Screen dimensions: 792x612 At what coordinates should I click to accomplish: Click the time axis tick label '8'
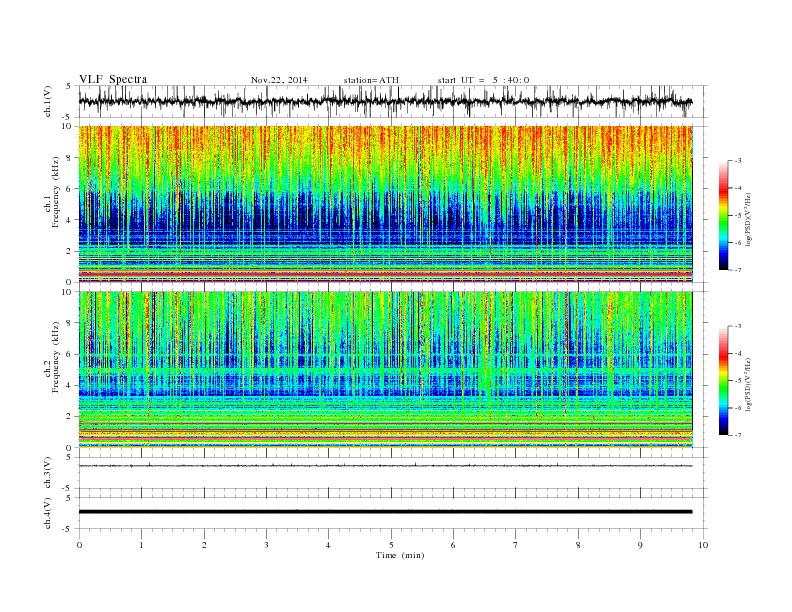pos(578,545)
